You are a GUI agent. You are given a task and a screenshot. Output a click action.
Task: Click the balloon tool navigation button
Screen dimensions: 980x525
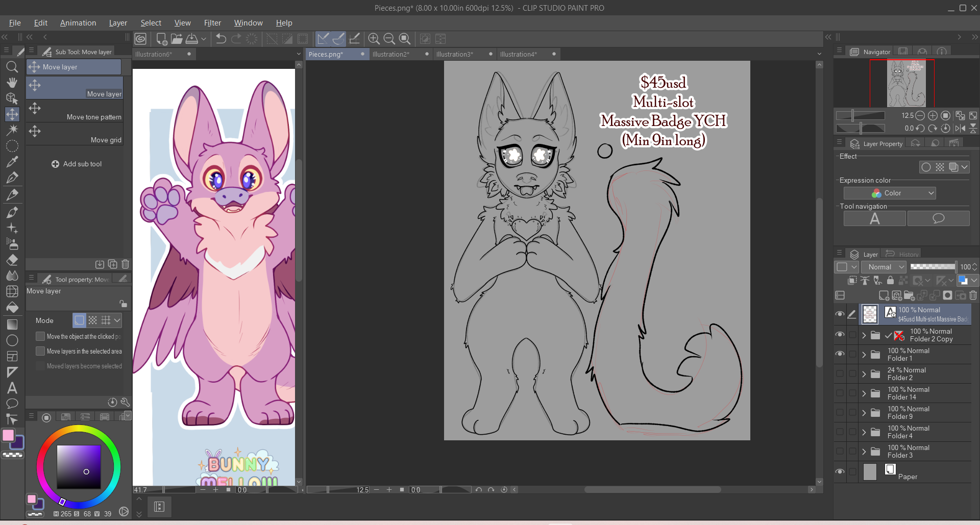tap(939, 219)
